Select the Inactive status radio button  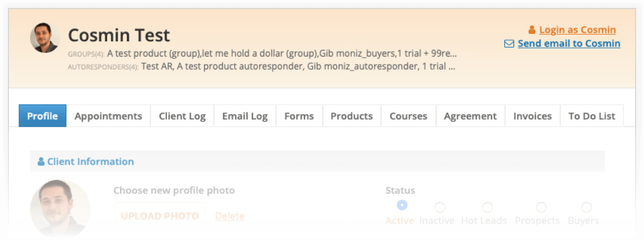pyautogui.click(x=440, y=207)
